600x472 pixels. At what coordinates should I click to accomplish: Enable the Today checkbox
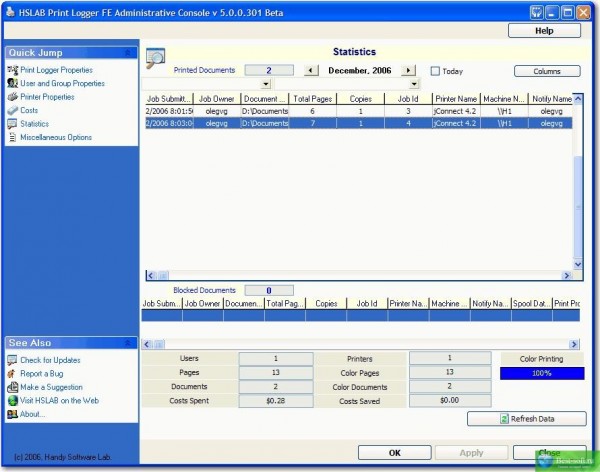[x=435, y=71]
